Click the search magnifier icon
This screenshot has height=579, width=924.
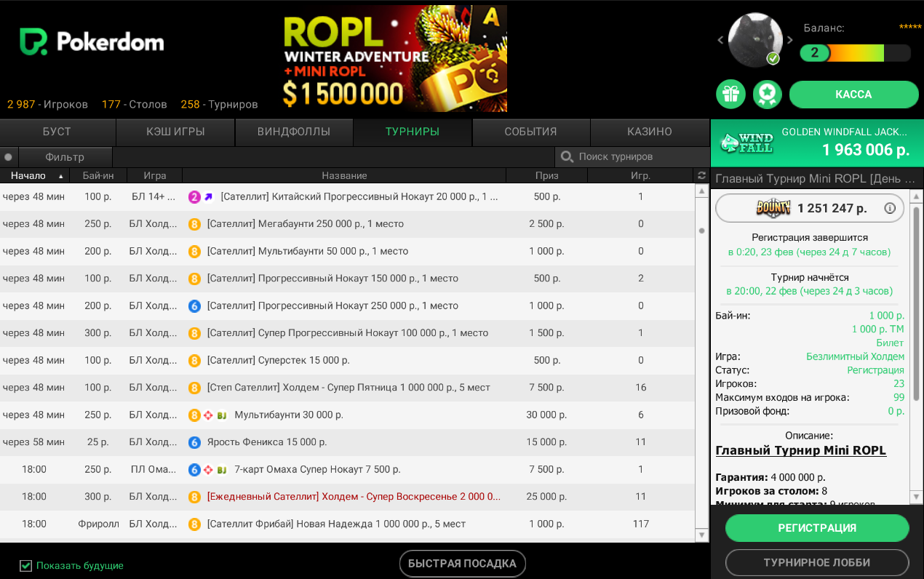tap(567, 156)
